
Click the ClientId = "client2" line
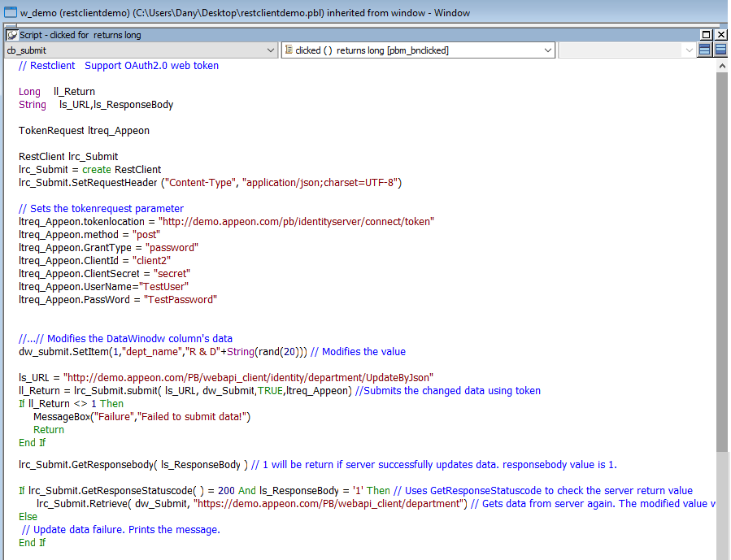coord(94,261)
